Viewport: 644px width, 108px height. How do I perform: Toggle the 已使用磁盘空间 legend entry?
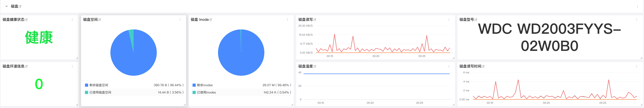[100, 92]
